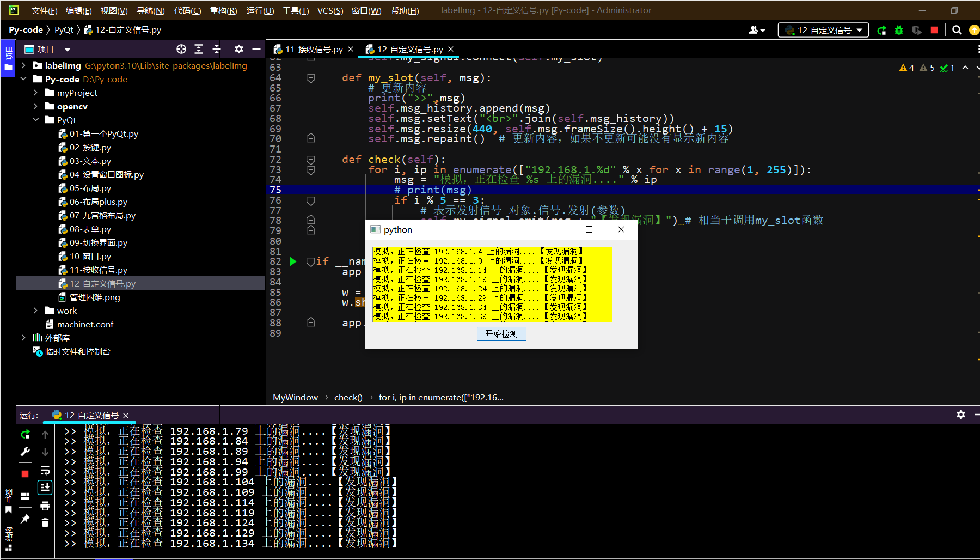Collapse the Py-code root folder
This screenshot has height=560, width=980.
tap(23, 79)
